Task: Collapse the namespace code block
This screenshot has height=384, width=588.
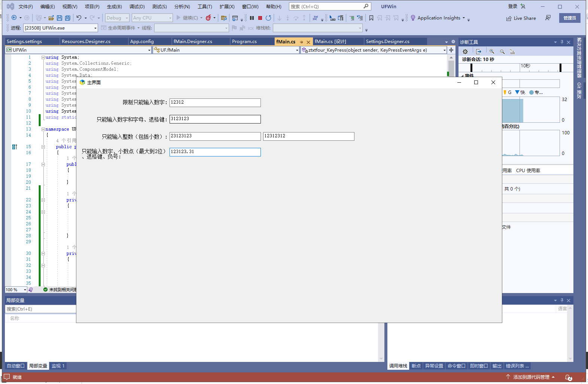Action: coord(43,129)
